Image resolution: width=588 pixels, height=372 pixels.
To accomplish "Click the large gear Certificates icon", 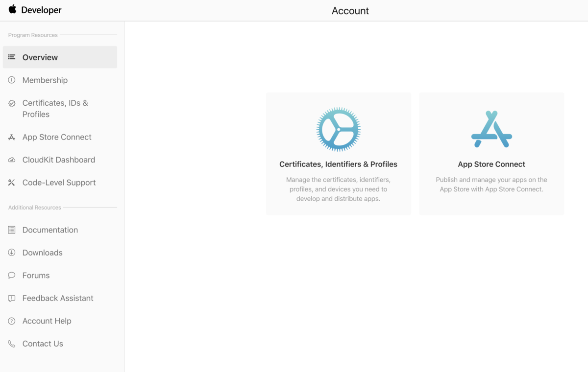I will pyautogui.click(x=339, y=129).
